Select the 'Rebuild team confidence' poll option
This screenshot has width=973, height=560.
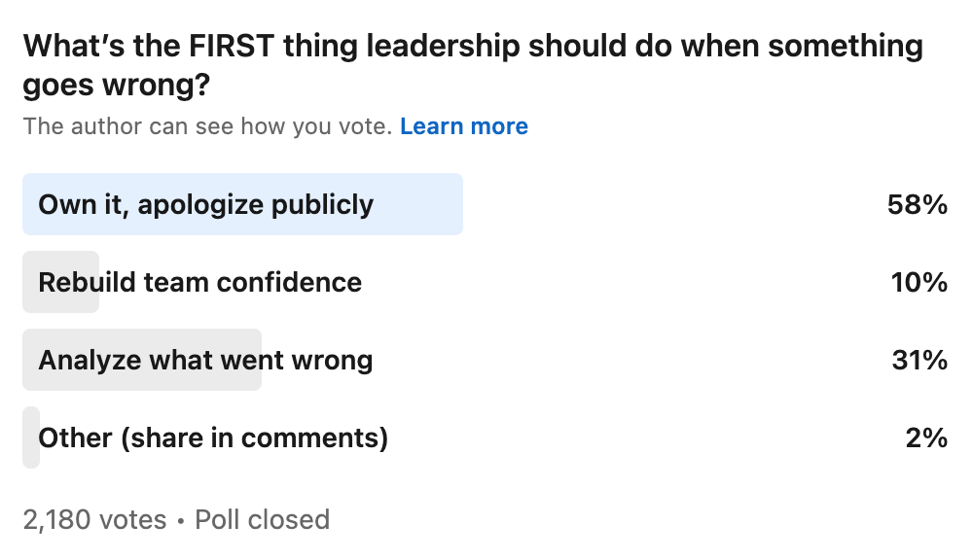[486, 282]
